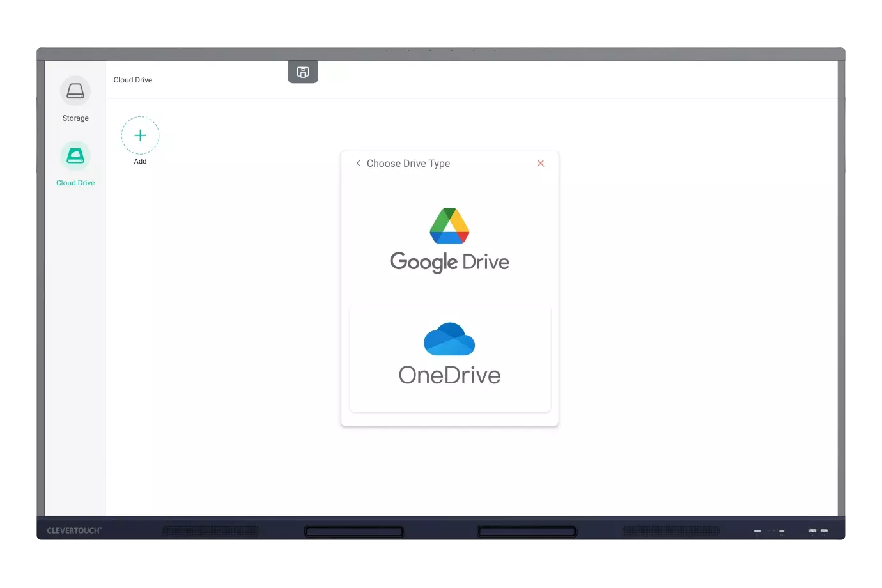Click the Cloud Drive sidebar label
Screen dimensions: 882x588
pyautogui.click(x=75, y=183)
